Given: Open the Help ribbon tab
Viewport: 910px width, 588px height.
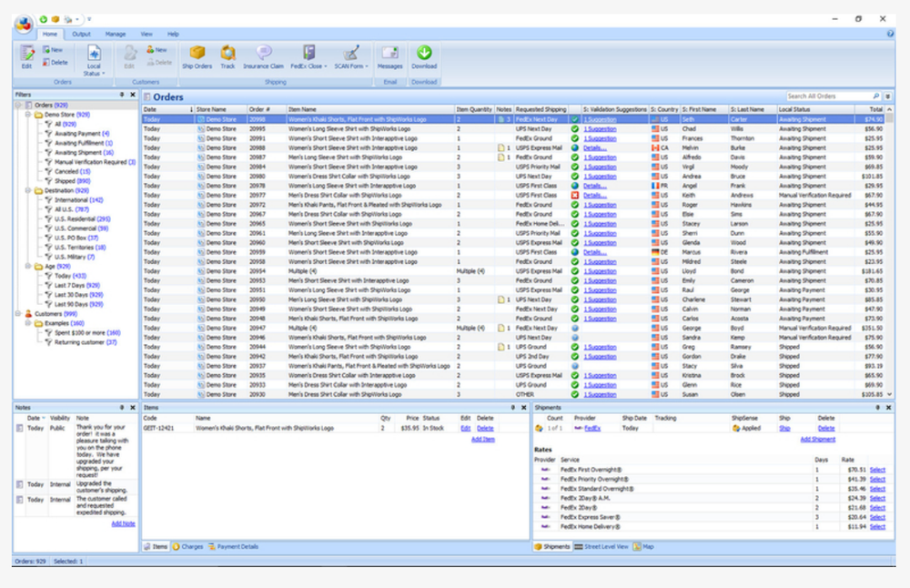Looking at the screenshot, I should pos(173,35).
